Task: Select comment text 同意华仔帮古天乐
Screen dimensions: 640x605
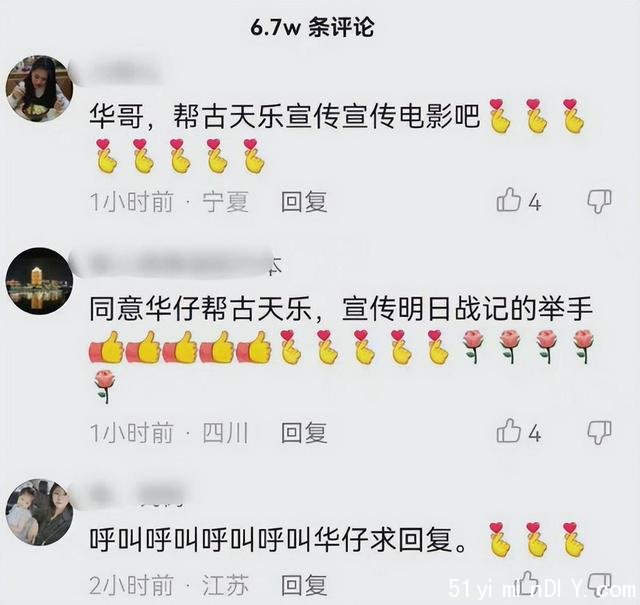Action: [200, 309]
